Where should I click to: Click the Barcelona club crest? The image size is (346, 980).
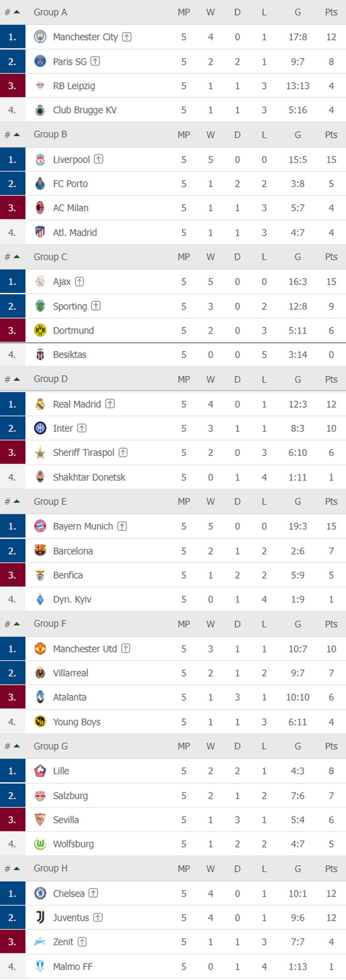(40, 551)
